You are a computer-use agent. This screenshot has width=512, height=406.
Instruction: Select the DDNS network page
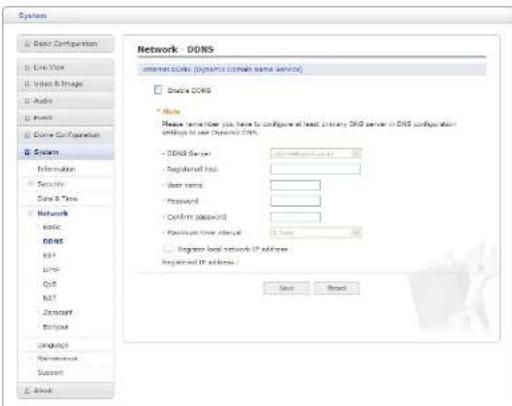pyautogui.click(x=53, y=241)
